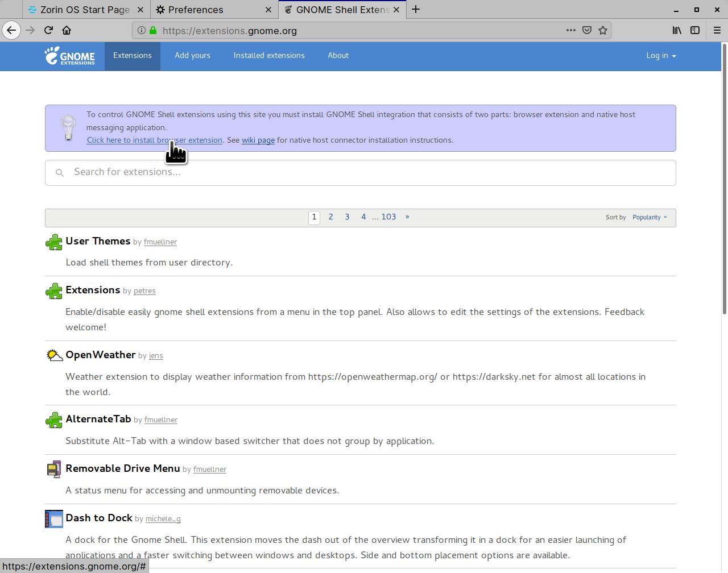Image resolution: width=728 pixels, height=573 pixels.
Task: Save page to Pocket
Action: tap(587, 31)
